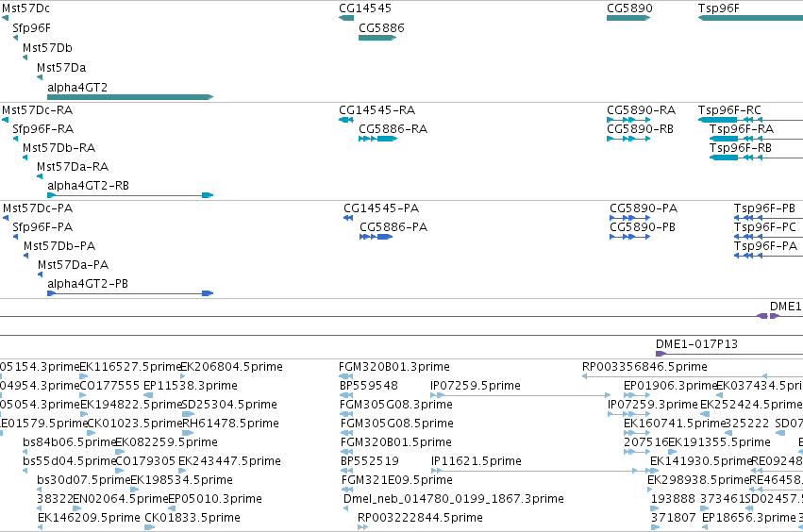Click EST EK198534.5prime

[x=182, y=481]
